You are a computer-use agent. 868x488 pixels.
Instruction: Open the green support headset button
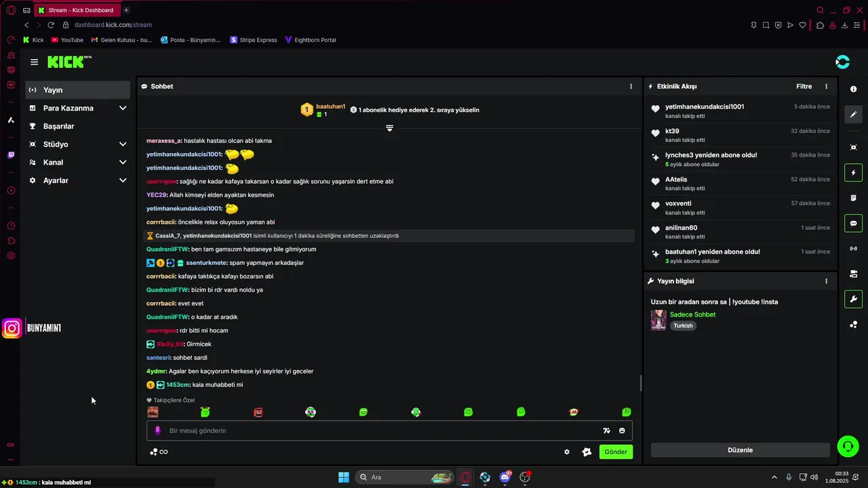pyautogui.click(x=848, y=445)
